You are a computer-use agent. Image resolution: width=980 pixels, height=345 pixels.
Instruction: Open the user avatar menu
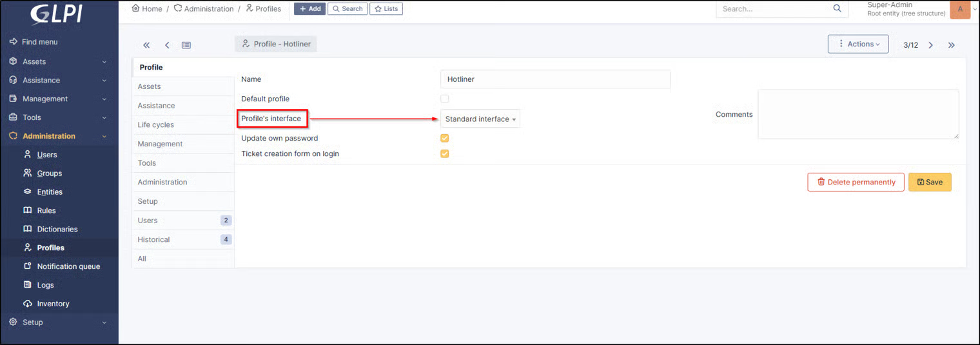pos(960,9)
